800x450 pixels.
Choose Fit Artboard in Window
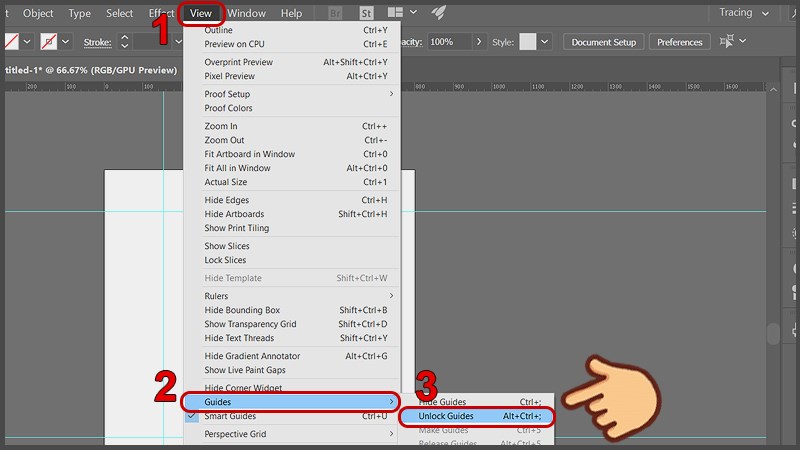[292, 154]
